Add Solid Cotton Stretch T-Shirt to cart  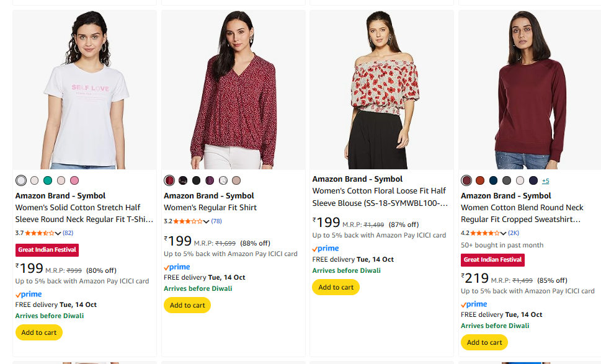pyautogui.click(x=39, y=332)
